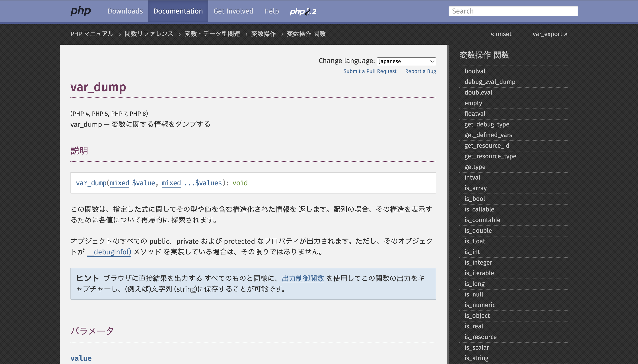Open the php 8.2 release icon
The height and width of the screenshot is (364, 638).
(303, 11)
